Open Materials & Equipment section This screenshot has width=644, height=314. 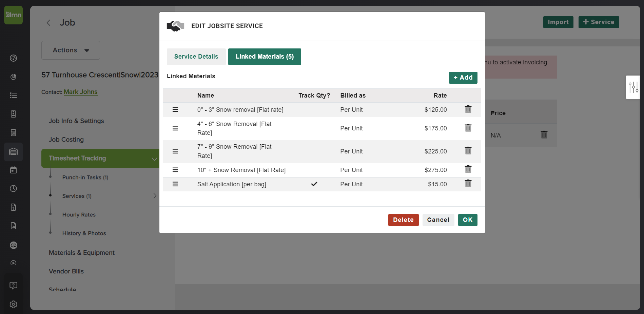82,253
